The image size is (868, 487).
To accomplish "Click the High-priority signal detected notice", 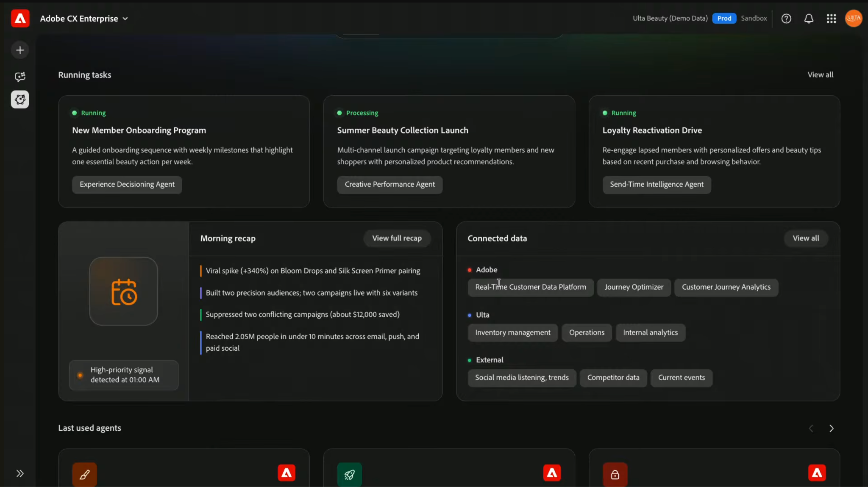I will click(x=124, y=375).
